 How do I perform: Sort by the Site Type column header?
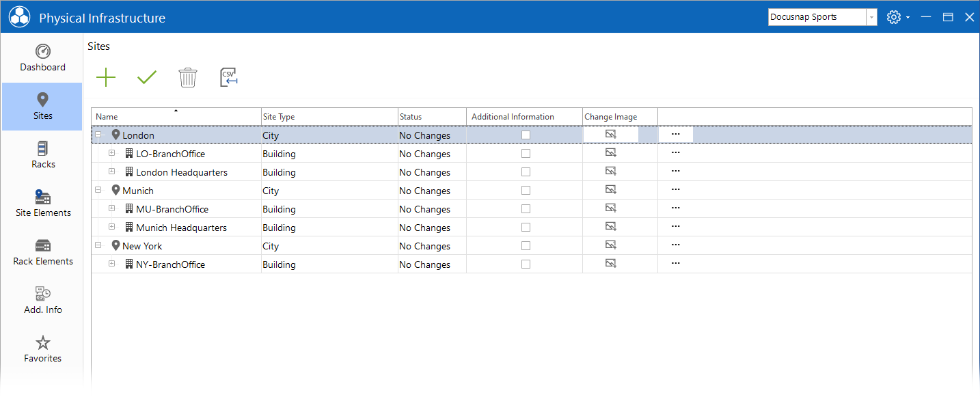[x=329, y=117]
